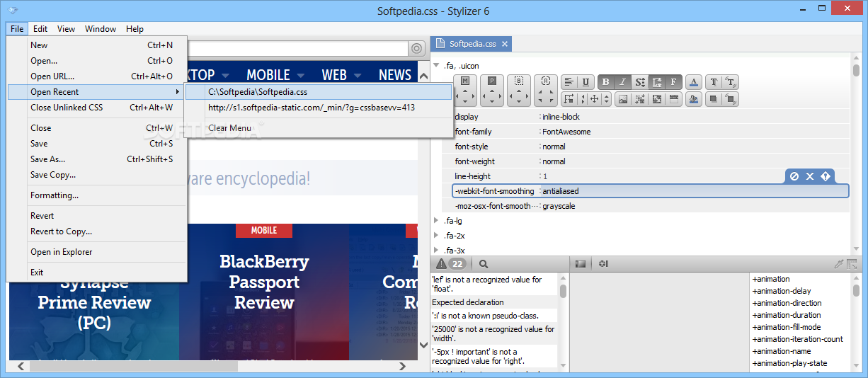868x378 pixels.
Task: Click the move/position cross-arrows icon
Action: click(x=595, y=99)
